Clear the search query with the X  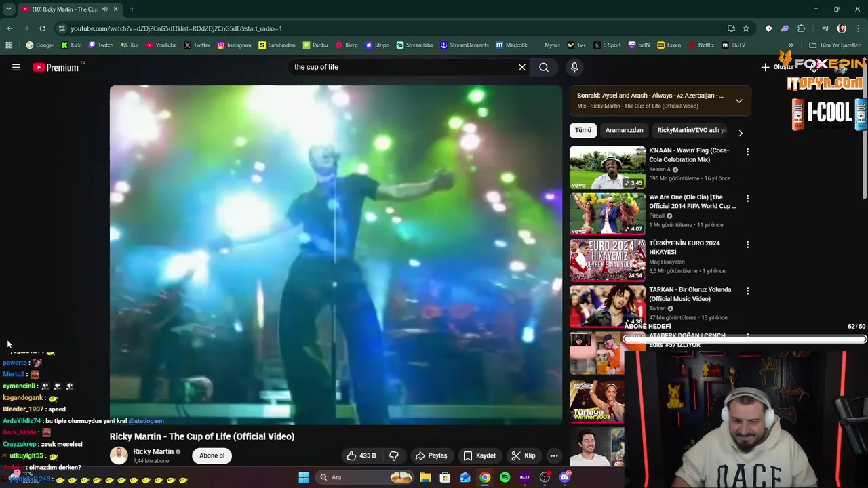(522, 67)
